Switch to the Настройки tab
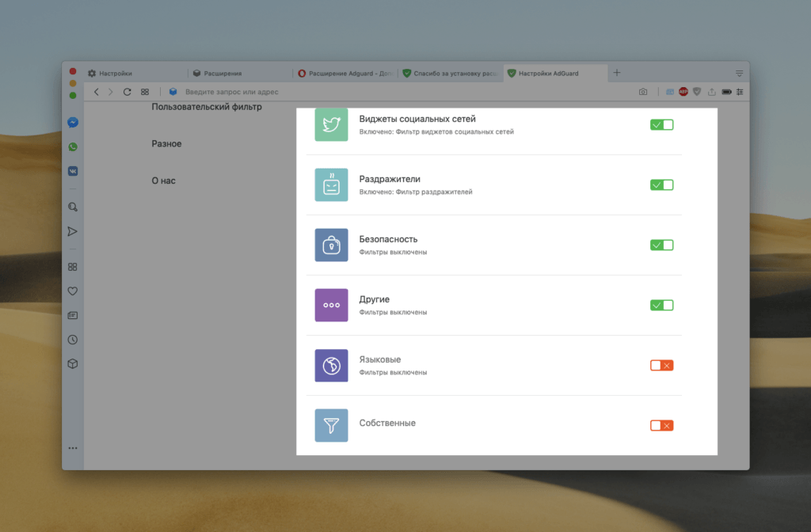The height and width of the screenshot is (532, 811). (x=135, y=74)
